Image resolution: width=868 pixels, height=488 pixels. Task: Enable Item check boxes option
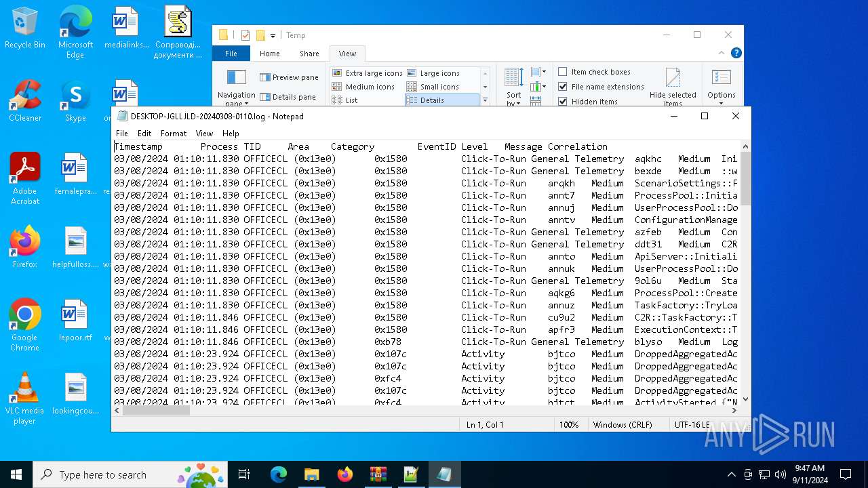[594, 72]
